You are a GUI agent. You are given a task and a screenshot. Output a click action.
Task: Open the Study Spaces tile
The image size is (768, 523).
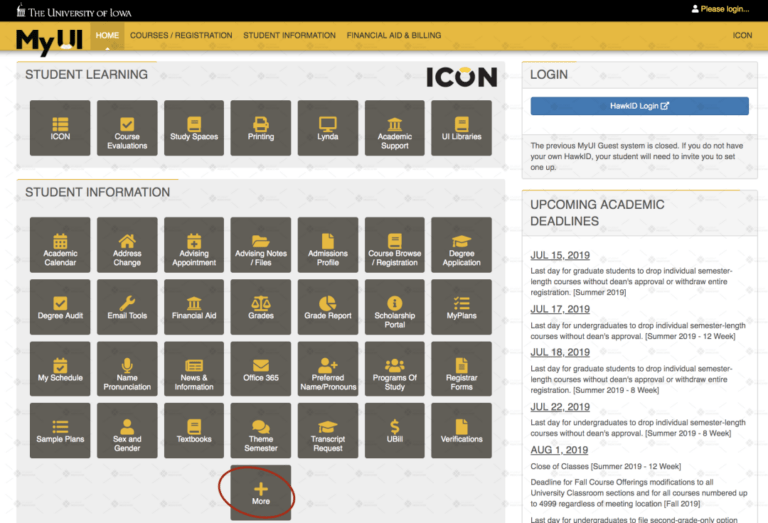pyautogui.click(x=194, y=128)
